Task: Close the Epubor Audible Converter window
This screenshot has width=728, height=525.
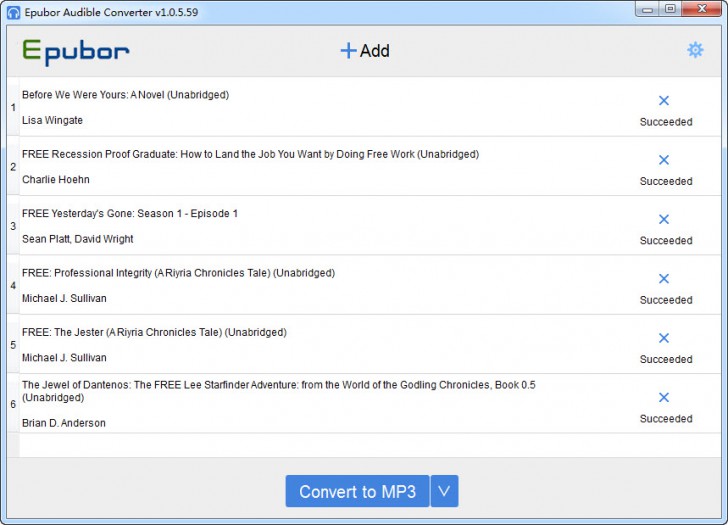Action: tap(702, 9)
